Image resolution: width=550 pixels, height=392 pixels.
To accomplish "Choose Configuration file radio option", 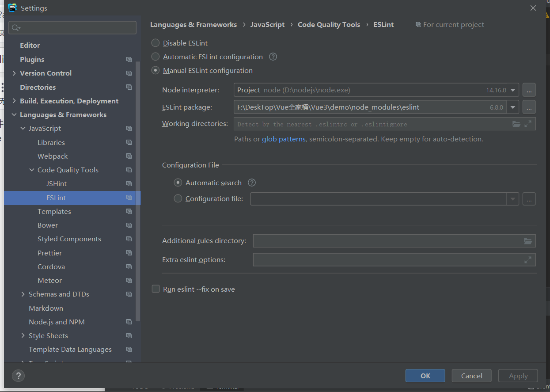I will (x=178, y=198).
